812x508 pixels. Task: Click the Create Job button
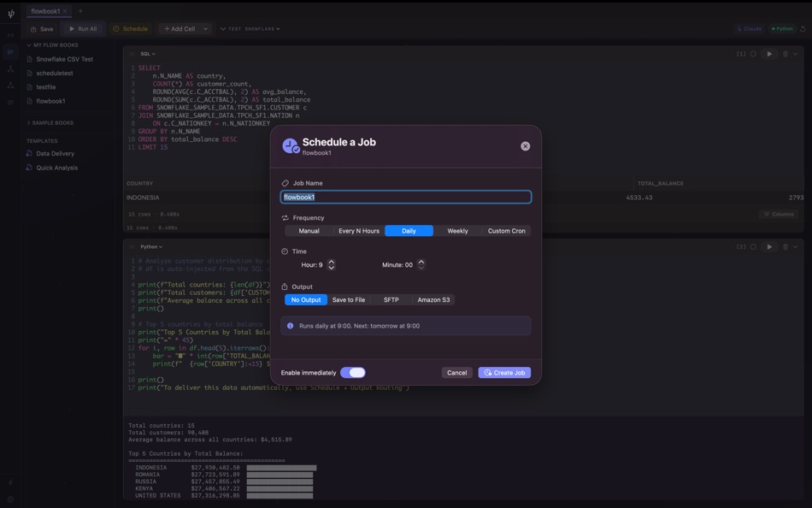(x=503, y=372)
